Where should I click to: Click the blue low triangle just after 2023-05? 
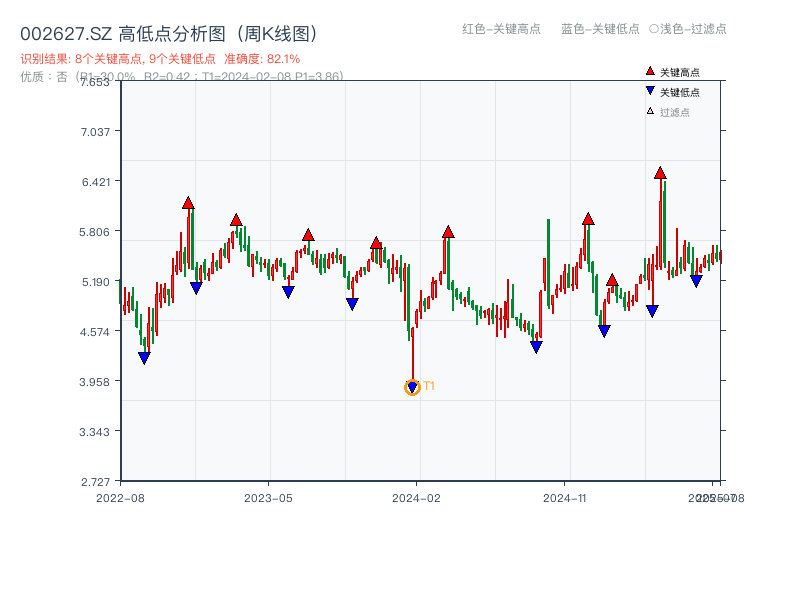(288, 292)
